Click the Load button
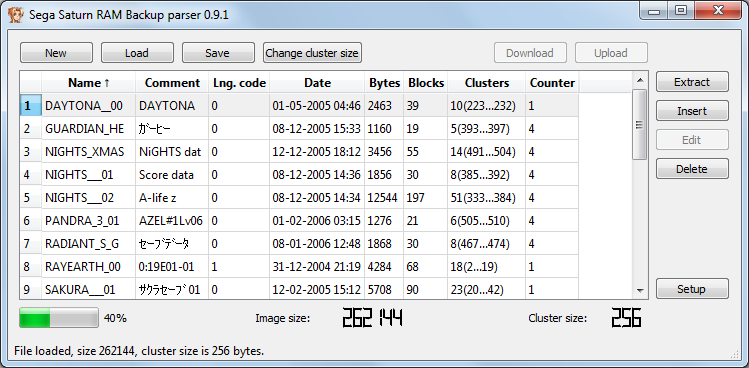This screenshot has width=749, height=368. point(137,53)
